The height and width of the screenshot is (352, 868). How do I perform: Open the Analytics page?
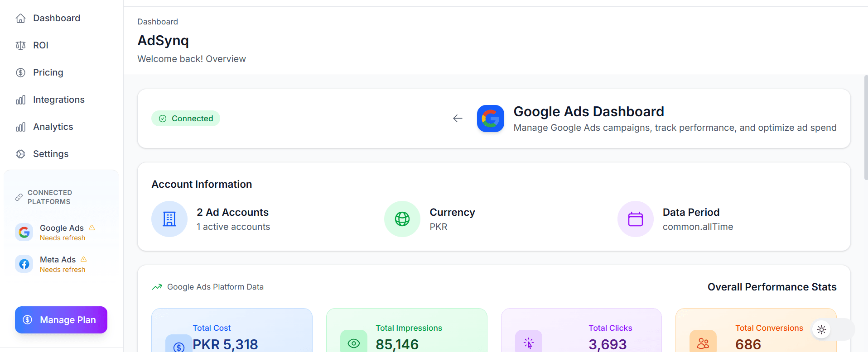point(61,127)
